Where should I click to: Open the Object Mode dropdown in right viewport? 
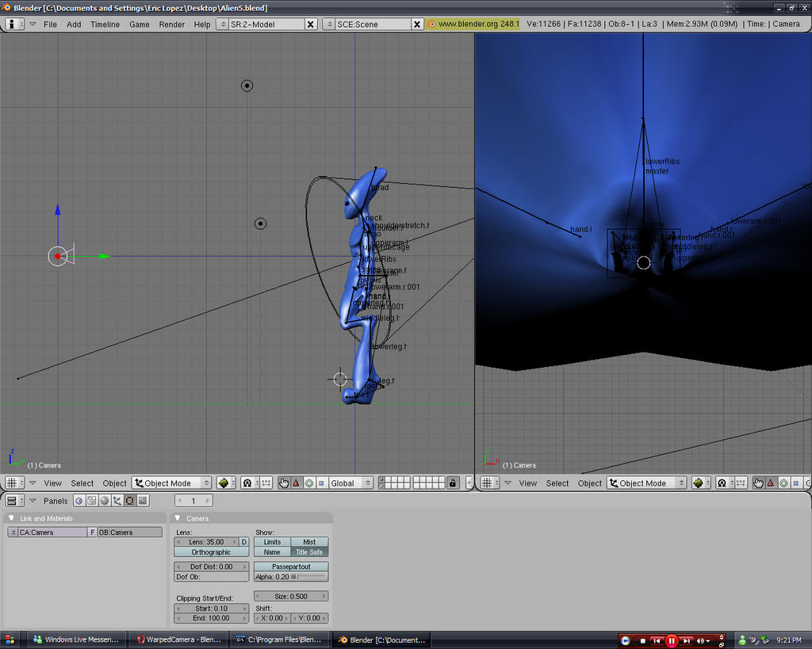[x=647, y=483]
